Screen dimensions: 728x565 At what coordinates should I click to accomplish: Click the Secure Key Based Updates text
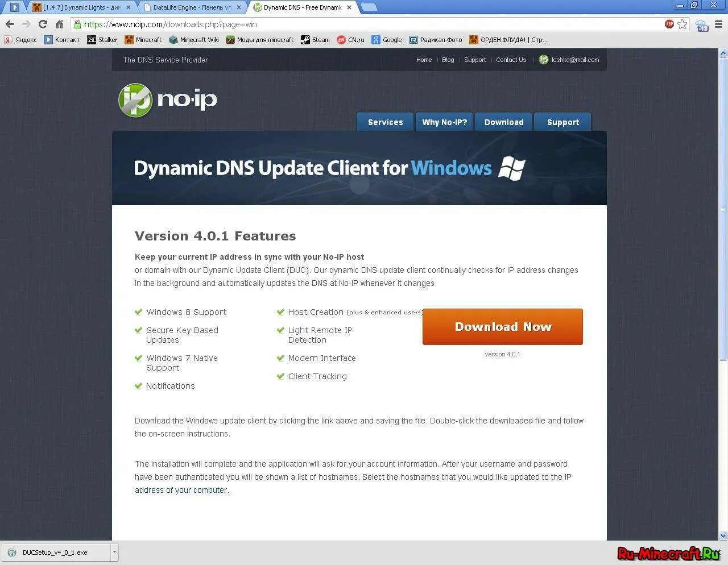click(182, 335)
